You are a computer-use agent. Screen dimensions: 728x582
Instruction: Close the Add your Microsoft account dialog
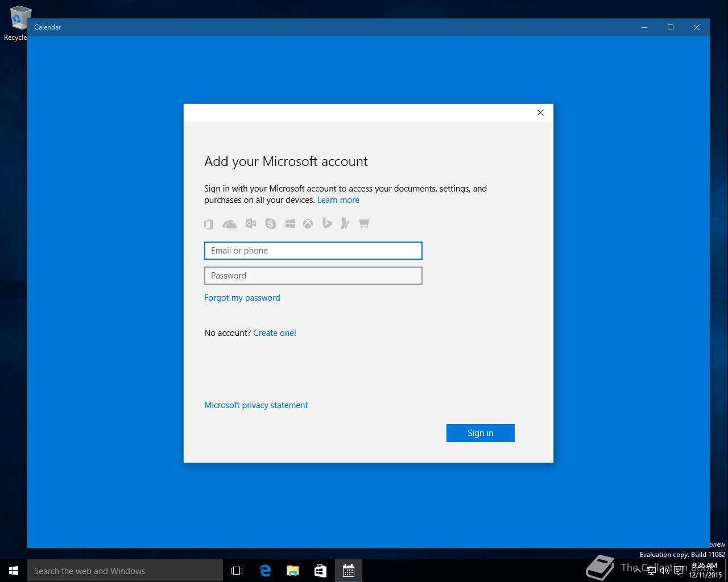540,113
